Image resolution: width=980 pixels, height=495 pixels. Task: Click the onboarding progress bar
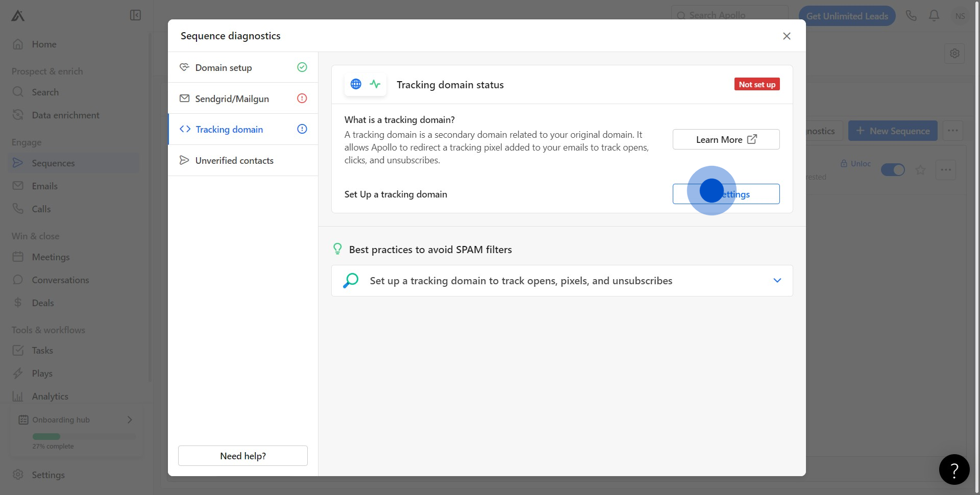[84, 437]
